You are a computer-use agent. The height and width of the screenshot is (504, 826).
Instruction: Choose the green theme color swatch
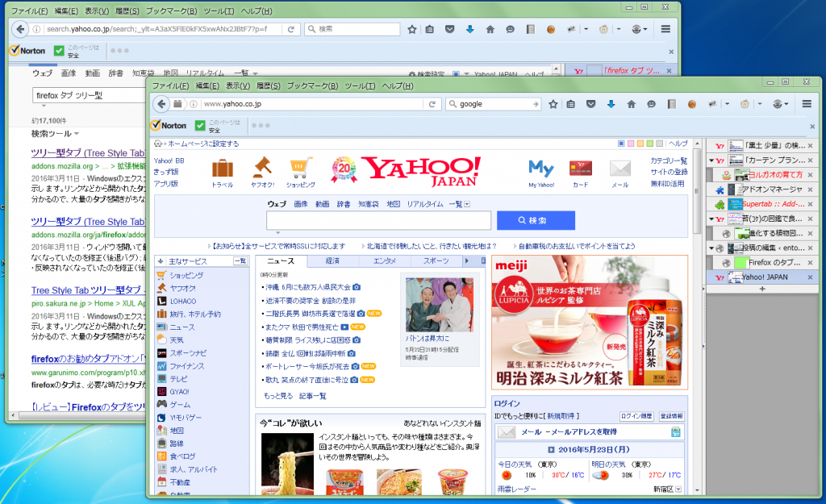tap(649, 144)
